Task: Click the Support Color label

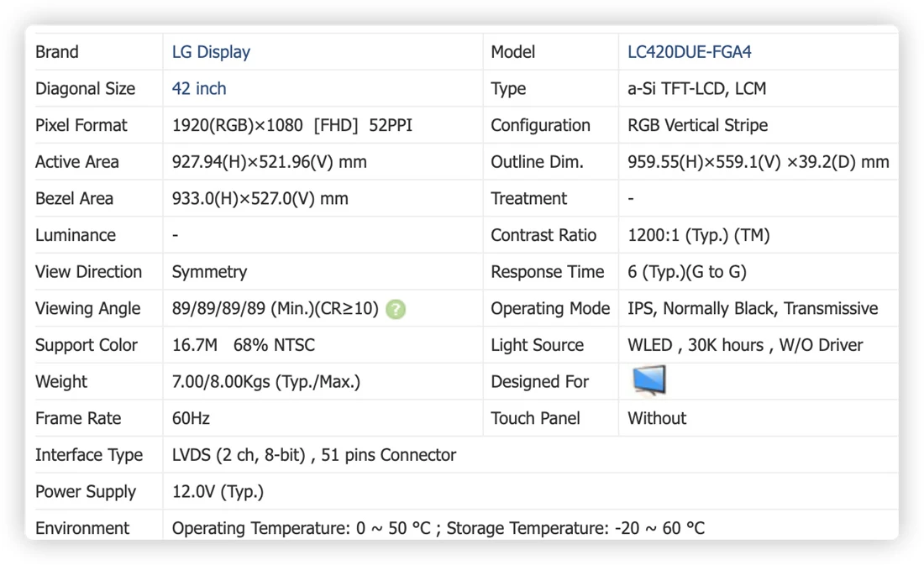Action: pyautogui.click(x=86, y=345)
